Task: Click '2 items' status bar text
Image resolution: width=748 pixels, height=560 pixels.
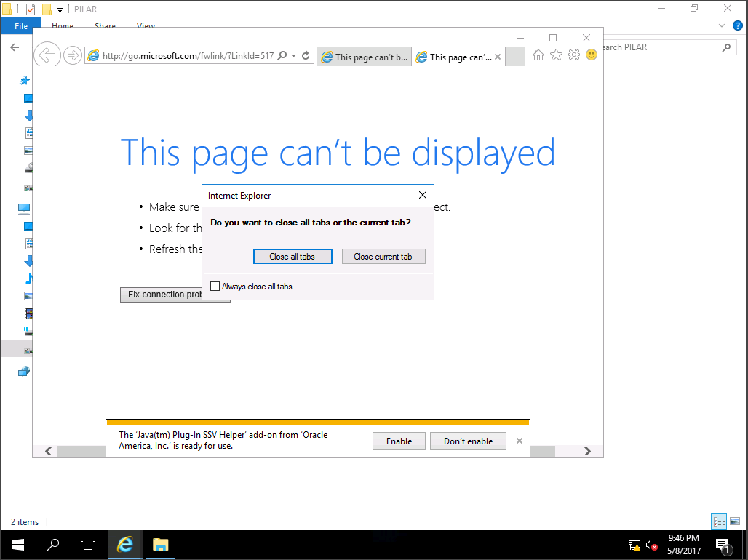Action: coord(25,522)
